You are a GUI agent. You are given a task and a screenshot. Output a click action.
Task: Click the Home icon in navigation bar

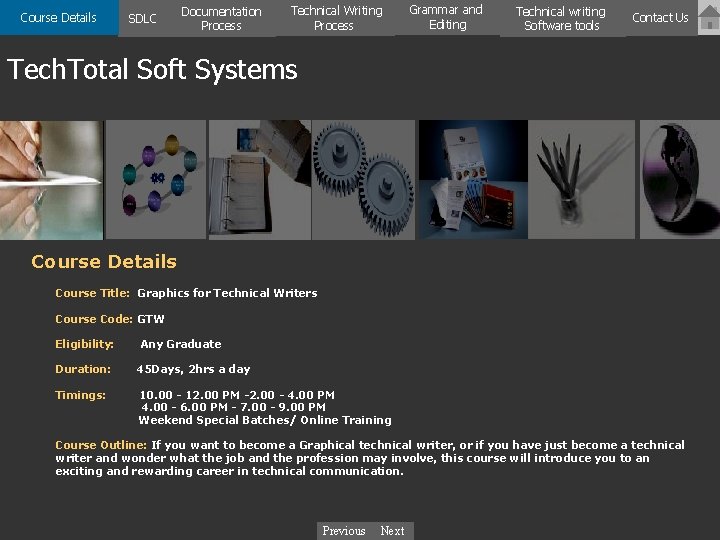pyautogui.click(x=709, y=17)
